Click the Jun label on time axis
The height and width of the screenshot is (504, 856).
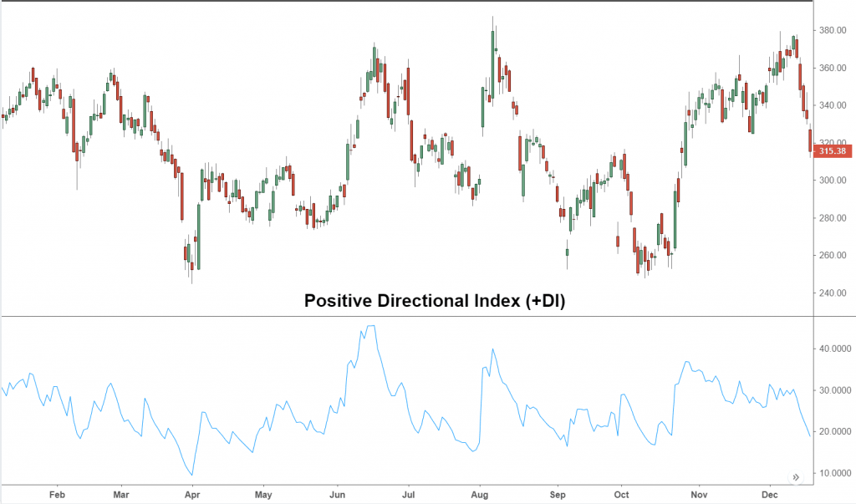click(x=338, y=495)
